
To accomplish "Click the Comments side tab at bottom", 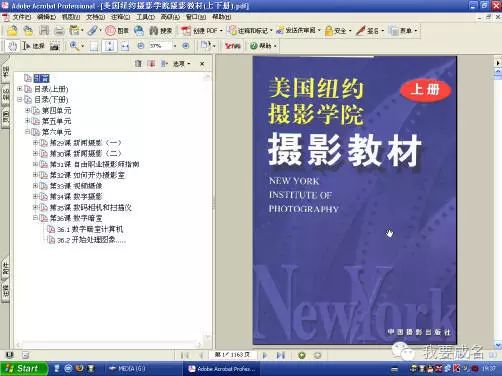I will 6,292.
